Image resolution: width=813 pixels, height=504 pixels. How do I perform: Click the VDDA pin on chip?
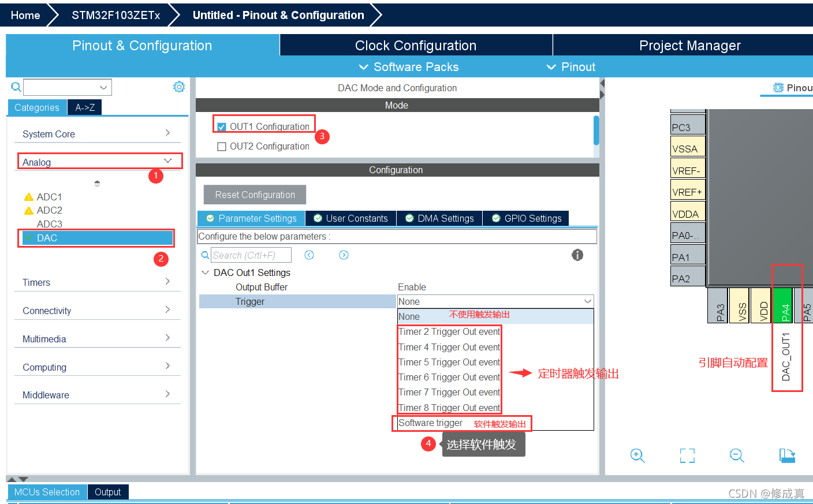pyautogui.click(x=688, y=212)
